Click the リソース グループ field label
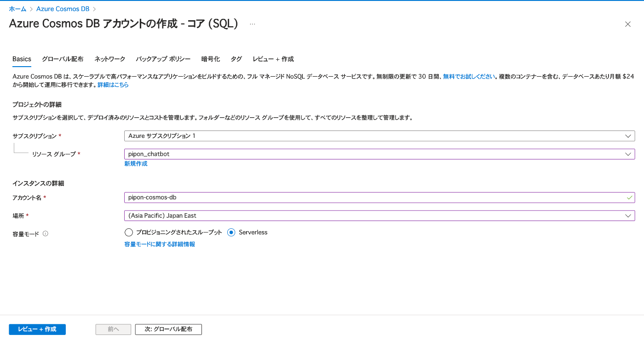644x346 pixels. (54, 154)
